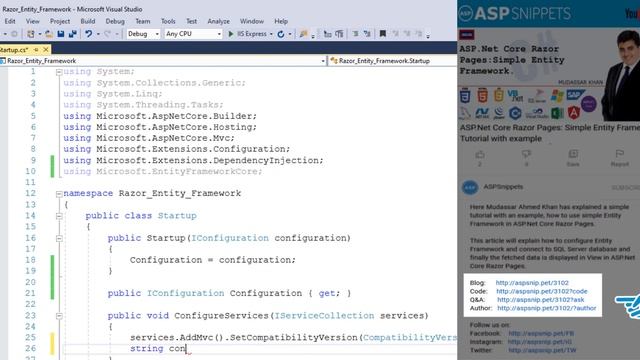Collapse the using directives block

click(59, 72)
